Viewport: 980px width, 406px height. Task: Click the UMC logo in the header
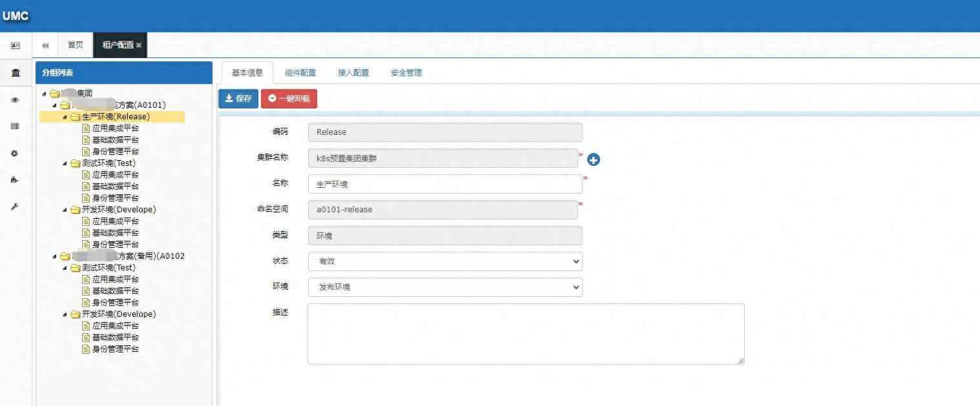[16, 16]
